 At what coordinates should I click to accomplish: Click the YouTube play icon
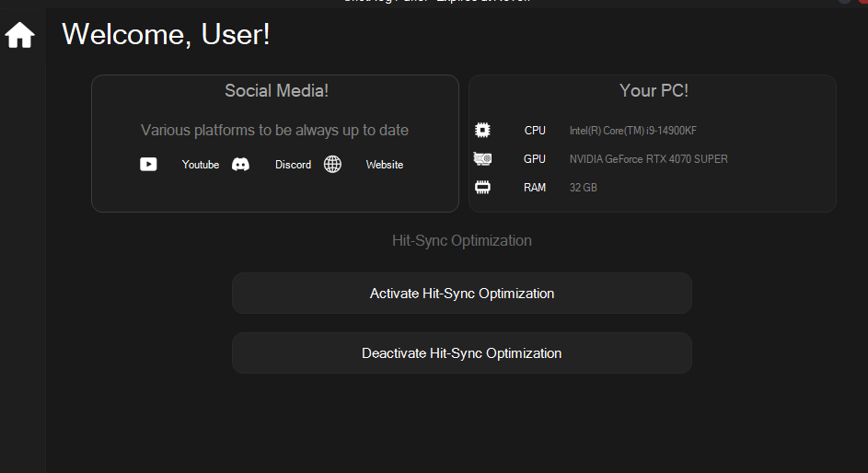coord(148,165)
